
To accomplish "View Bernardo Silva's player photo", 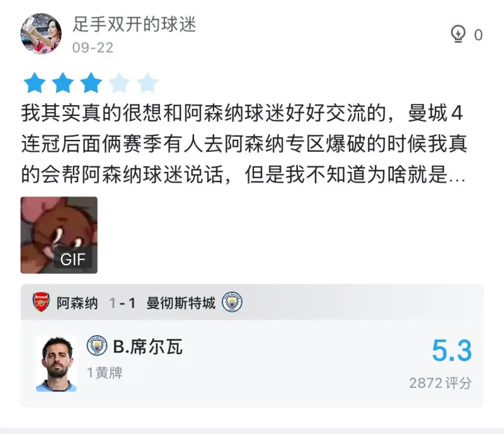I will pyautogui.click(x=57, y=363).
